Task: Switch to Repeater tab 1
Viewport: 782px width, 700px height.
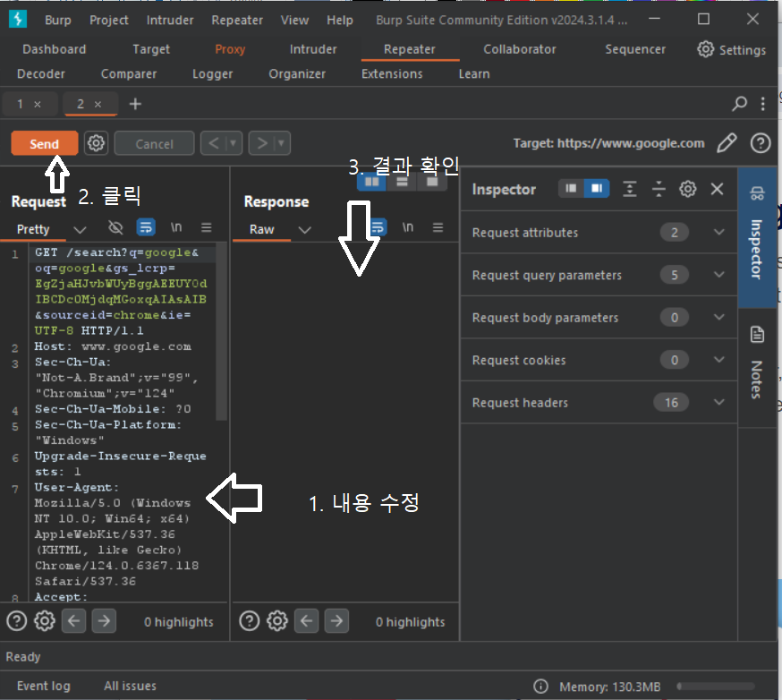Action: (20, 104)
